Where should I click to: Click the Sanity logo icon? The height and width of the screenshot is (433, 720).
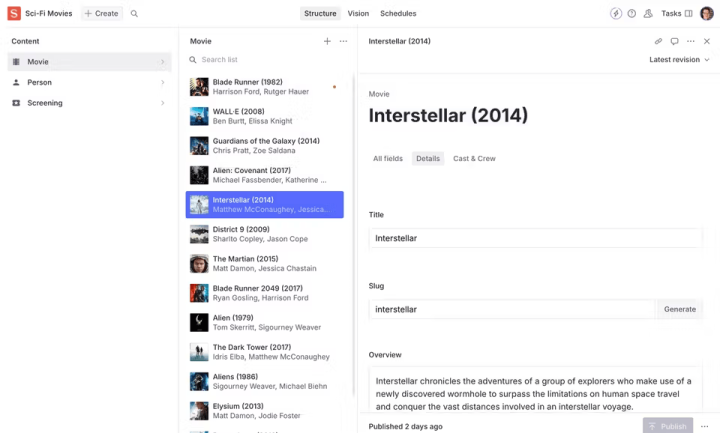(14, 13)
